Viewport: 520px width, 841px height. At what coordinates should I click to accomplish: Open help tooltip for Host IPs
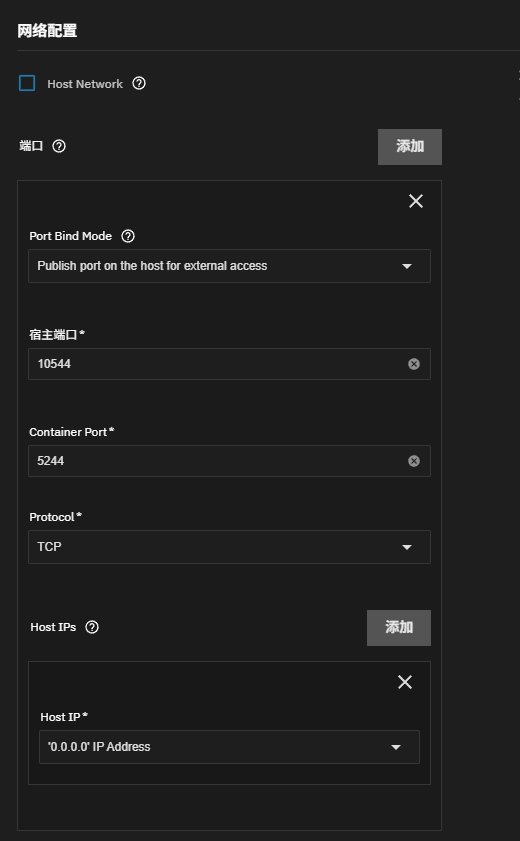pos(92,627)
